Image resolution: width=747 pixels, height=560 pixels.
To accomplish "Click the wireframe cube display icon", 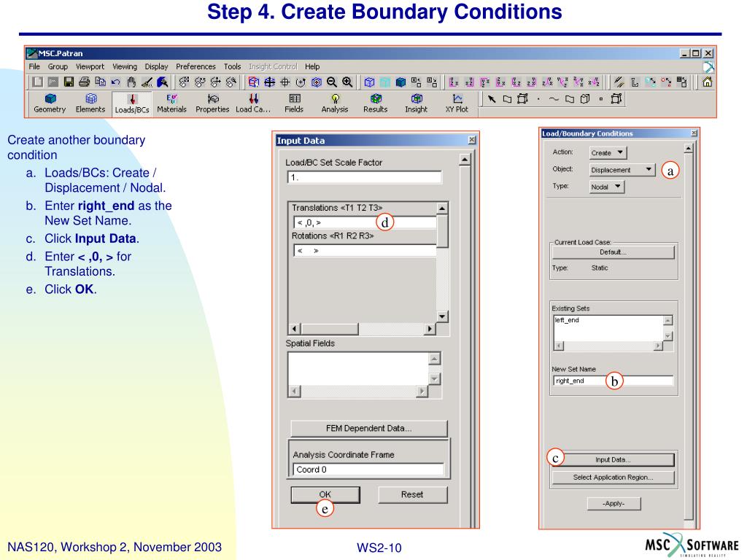I will (369, 82).
